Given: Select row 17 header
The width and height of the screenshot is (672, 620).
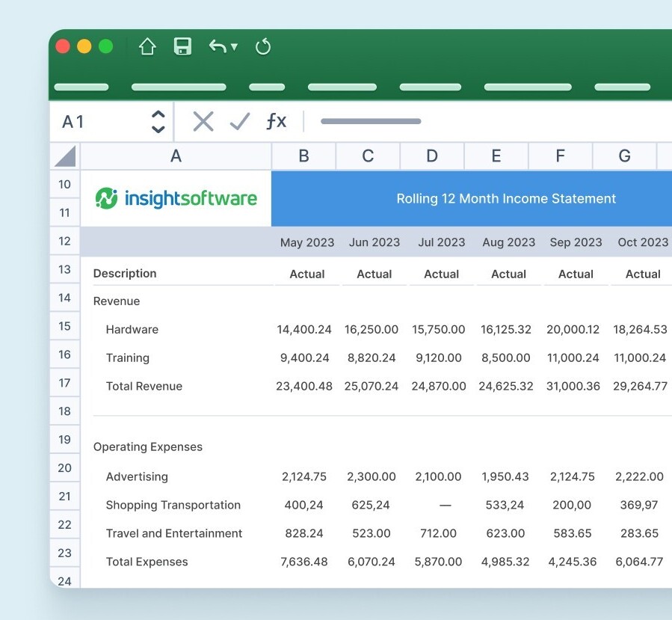Looking at the screenshot, I should click(65, 383).
